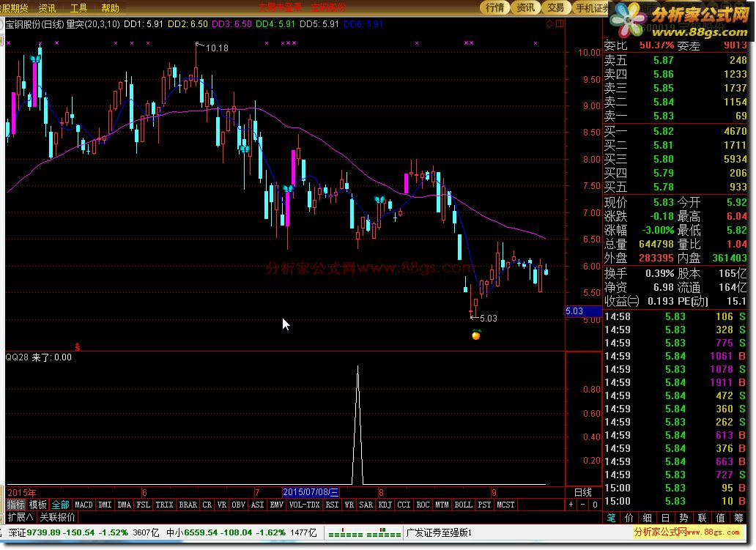756x550 pixels.
Task: Click the diamond icon atop the chart
Action: [x=549, y=23]
